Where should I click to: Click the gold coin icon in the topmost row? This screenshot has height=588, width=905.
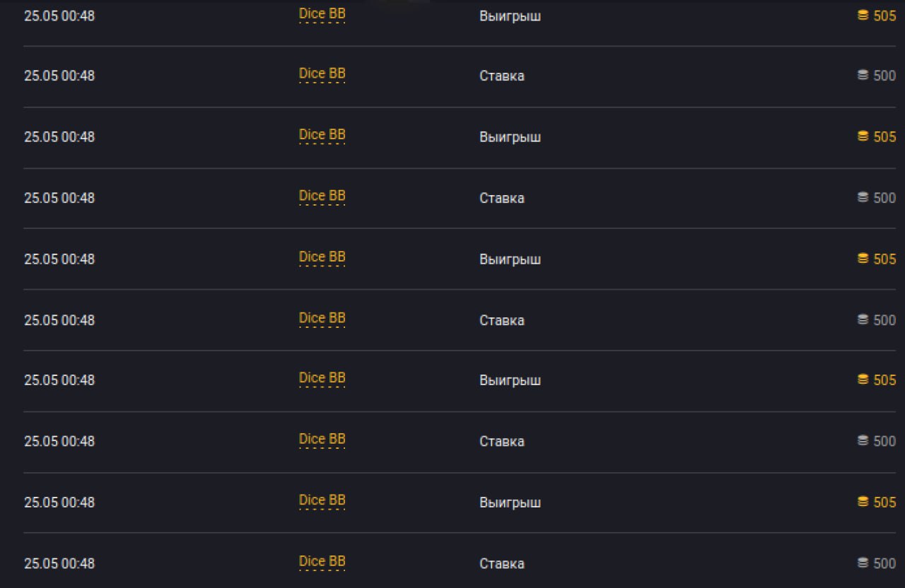point(863,15)
